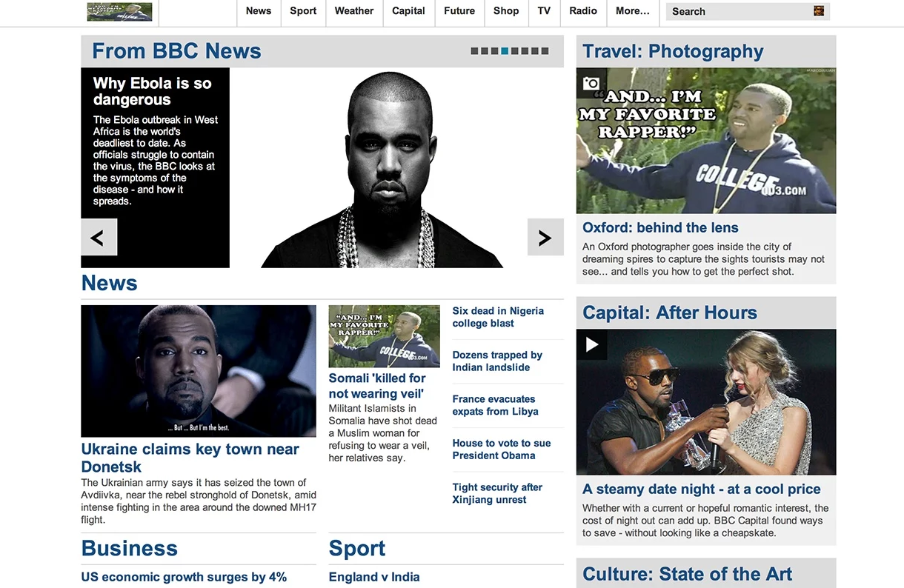Open the Weather navigation item
904x588 pixels.
coord(354,11)
